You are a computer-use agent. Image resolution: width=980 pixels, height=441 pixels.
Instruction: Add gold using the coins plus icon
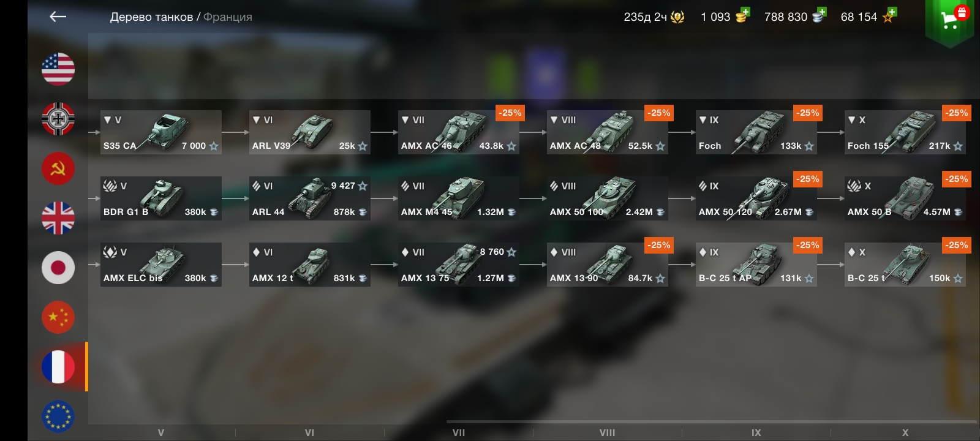(x=742, y=15)
